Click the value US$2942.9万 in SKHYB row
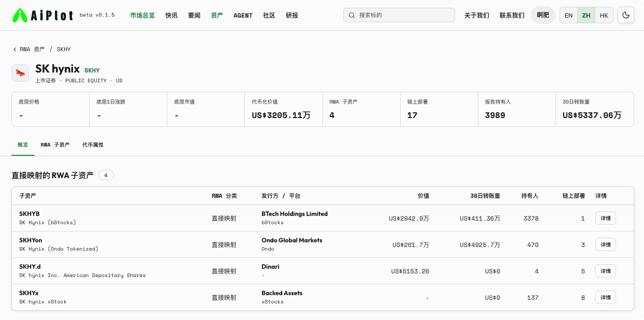 click(x=409, y=219)
